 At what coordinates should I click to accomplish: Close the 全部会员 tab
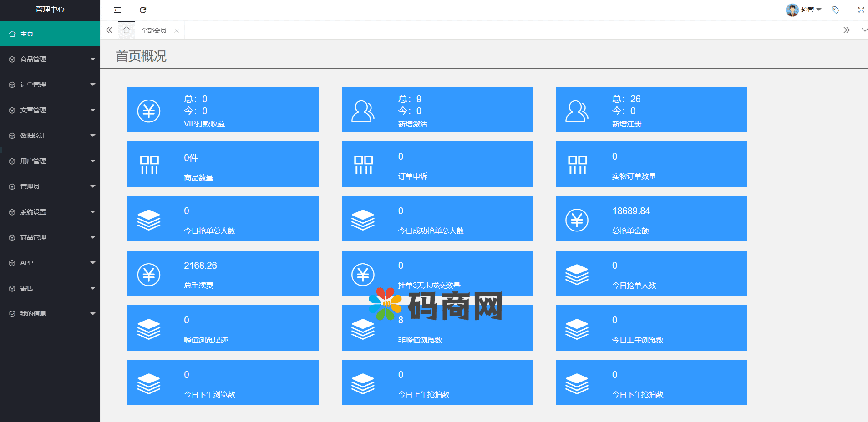tap(177, 31)
